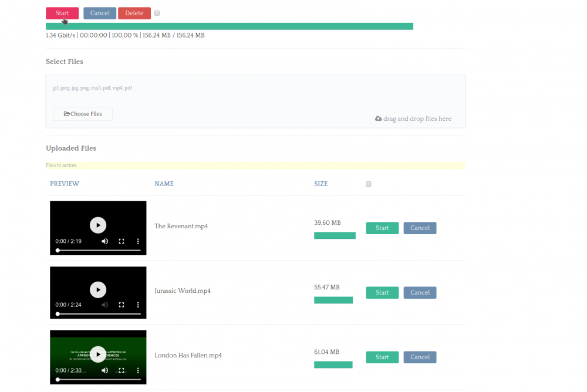Click the pink Start button at top
The height and width of the screenshot is (392, 587).
[x=62, y=13]
